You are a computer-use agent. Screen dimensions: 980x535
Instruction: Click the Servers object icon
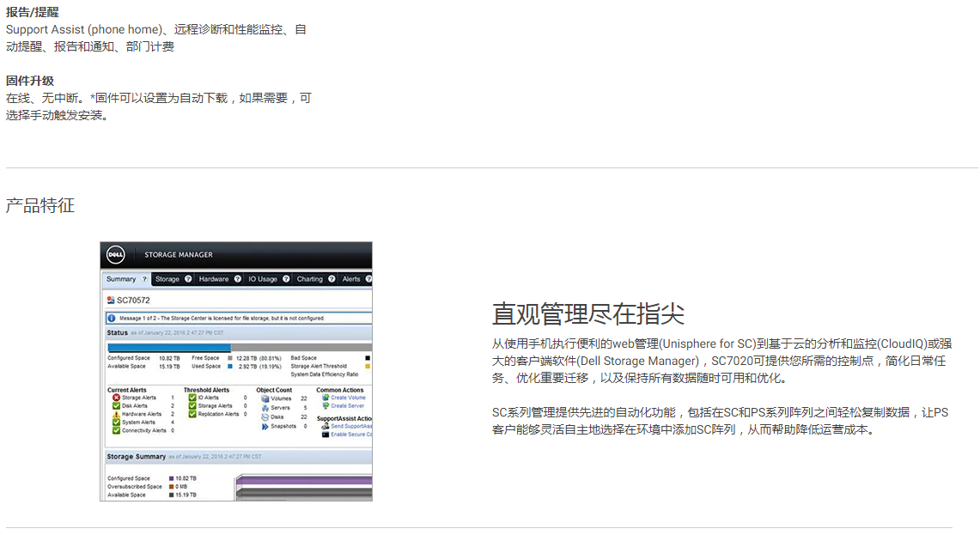pyautogui.click(x=265, y=408)
